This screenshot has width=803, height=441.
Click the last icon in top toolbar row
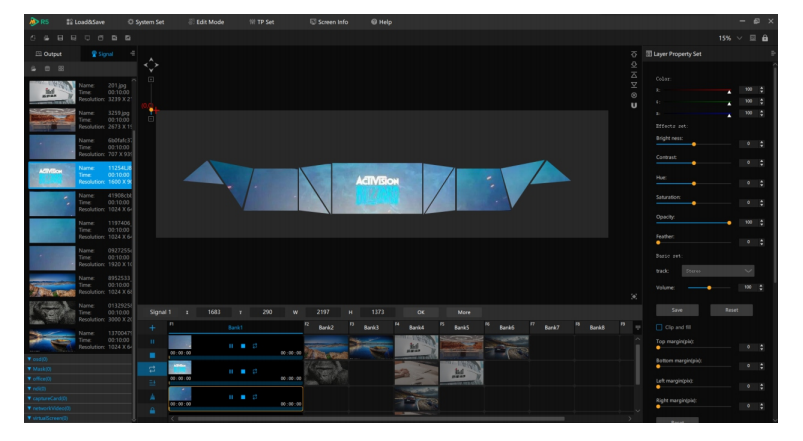pyautogui.click(x=128, y=38)
